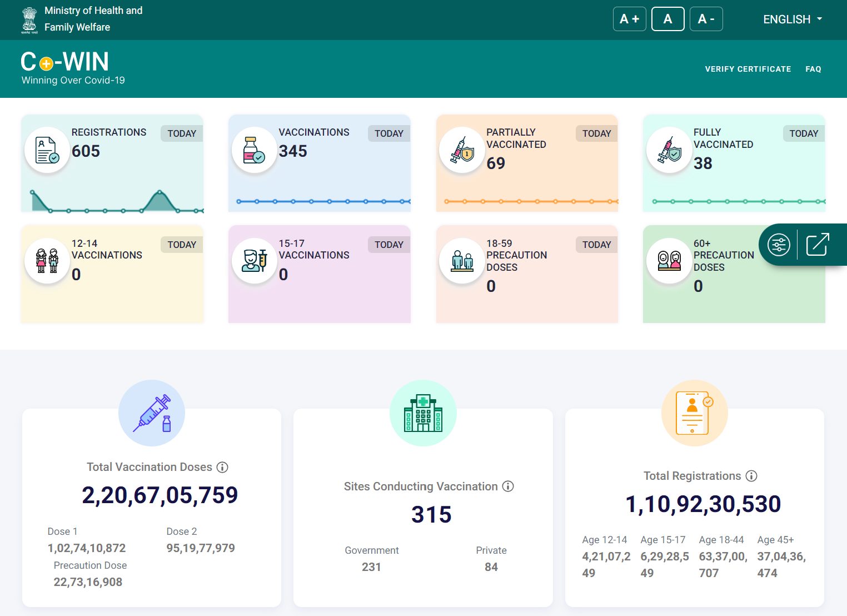Reset font size with the A button
The width and height of the screenshot is (847, 616).
(x=667, y=19)
